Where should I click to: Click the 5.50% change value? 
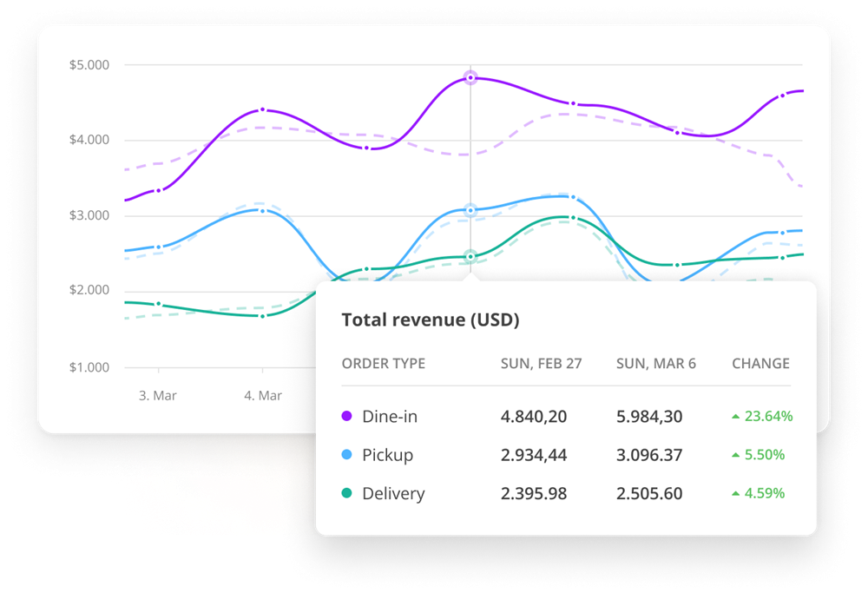point(765,455)
